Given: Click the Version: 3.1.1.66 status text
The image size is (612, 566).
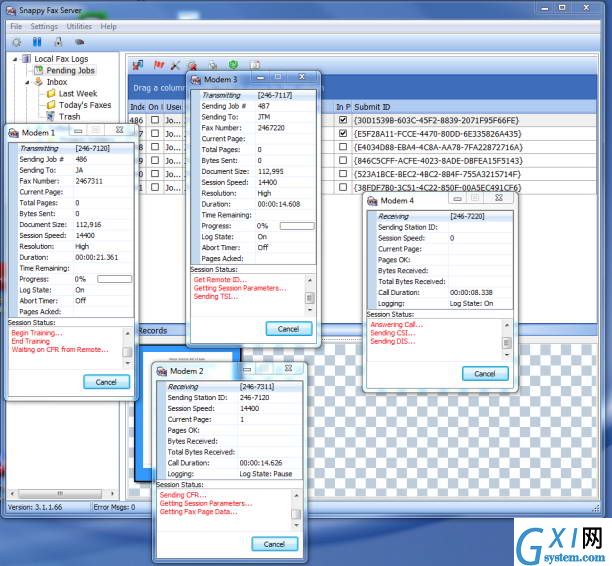Looking at the screenshot, I should [x=35, y=507].
